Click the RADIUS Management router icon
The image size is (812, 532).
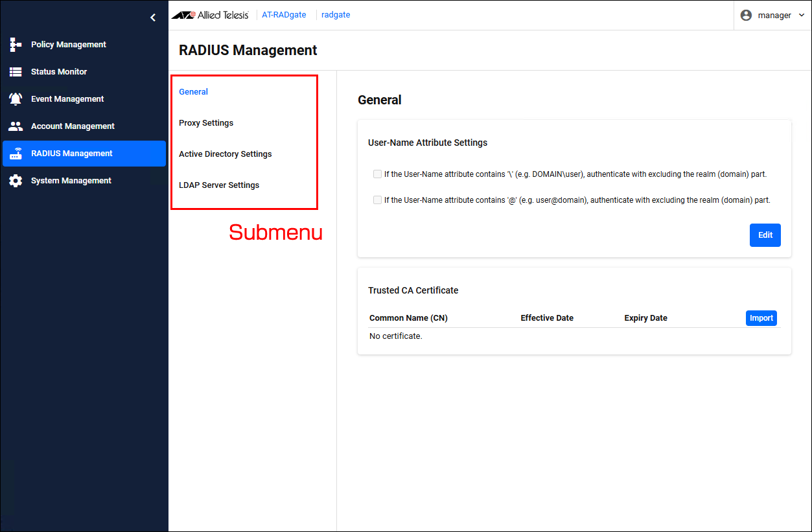coord(16,154)
